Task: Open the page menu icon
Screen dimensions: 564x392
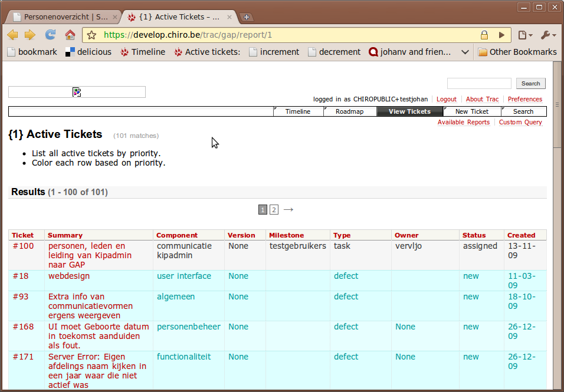Action: coord(525,35)
